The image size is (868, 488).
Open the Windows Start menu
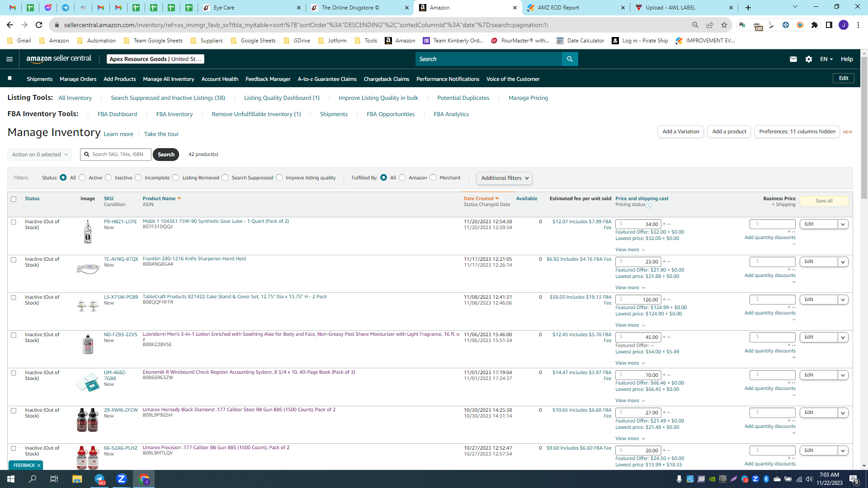coord(11,479)
